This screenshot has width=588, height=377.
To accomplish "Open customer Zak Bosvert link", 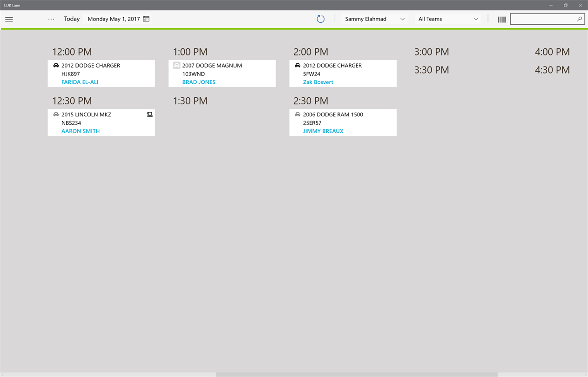I will point(318,82).
